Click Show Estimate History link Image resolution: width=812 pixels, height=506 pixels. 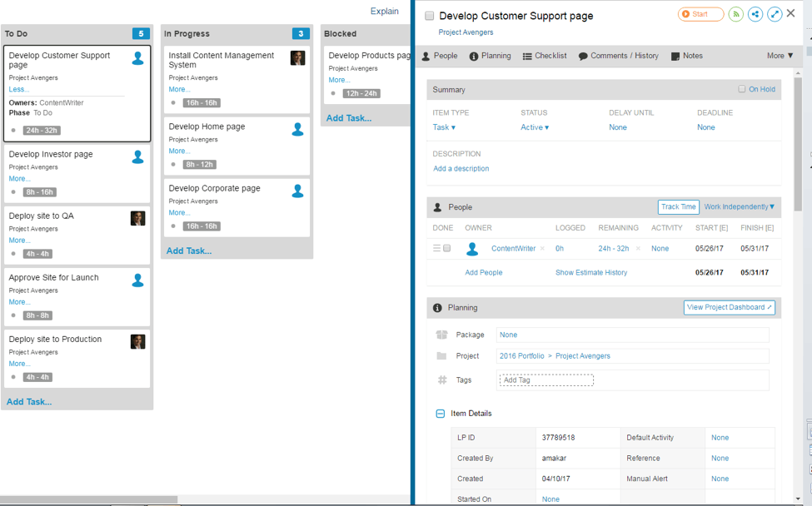pos(591,273)
